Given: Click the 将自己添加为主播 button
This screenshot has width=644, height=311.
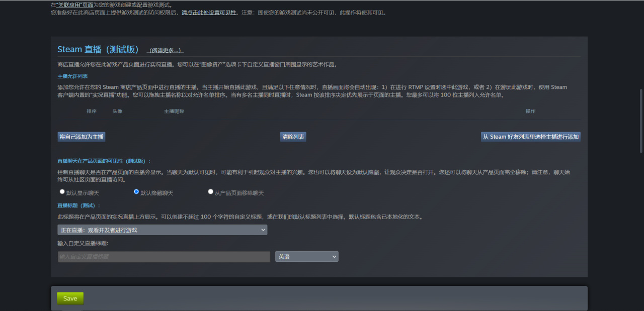Looking at the screenshot, I should [x=82, y=137].
